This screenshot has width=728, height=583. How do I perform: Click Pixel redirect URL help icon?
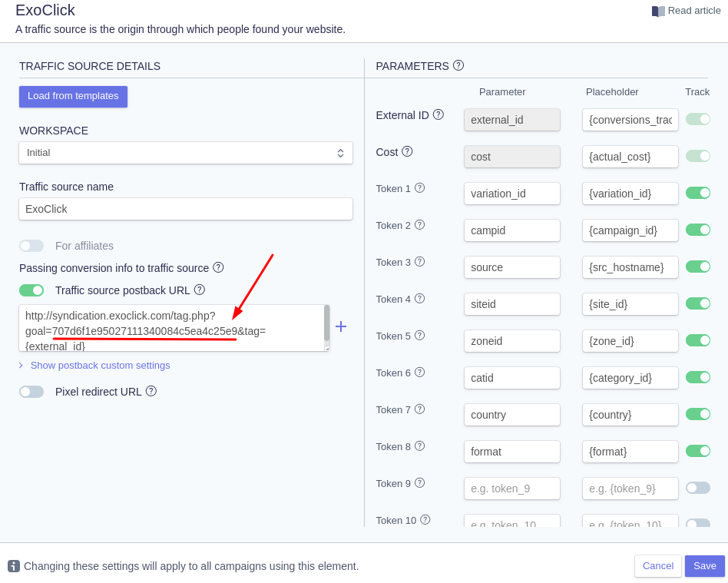tap(151, 391)
